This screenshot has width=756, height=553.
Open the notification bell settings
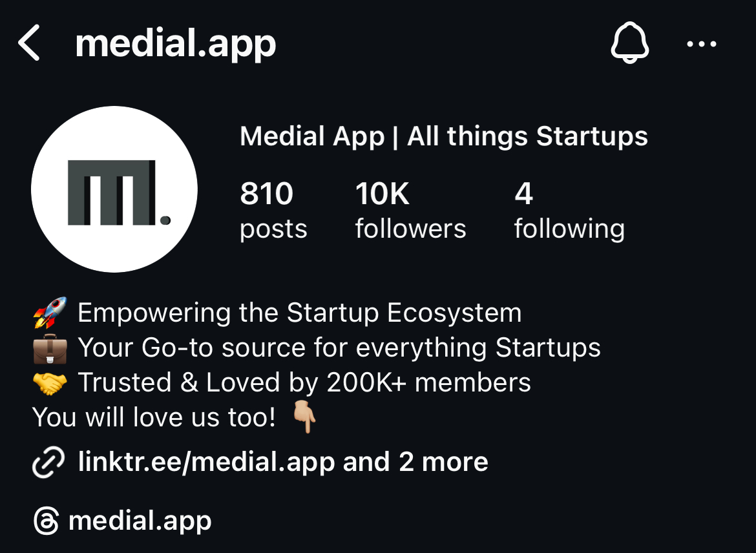pyautogui.click(x=629, y=43)
